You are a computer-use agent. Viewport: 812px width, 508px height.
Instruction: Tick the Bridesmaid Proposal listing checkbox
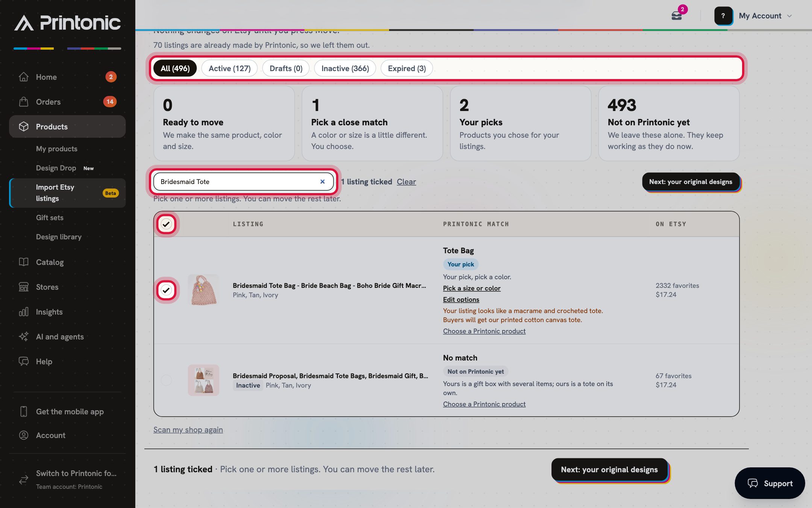coord(166,380)
